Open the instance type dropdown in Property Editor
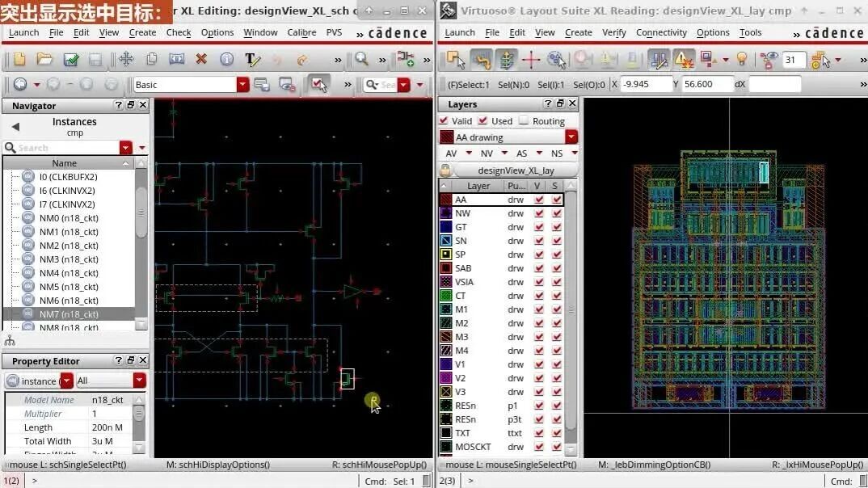The image size is (868, 488). [x=66, y=381]
